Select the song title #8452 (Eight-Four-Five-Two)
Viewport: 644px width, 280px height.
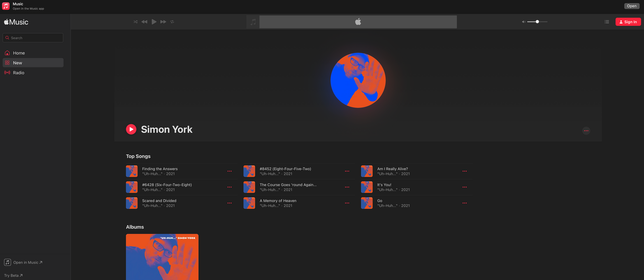[x=285, y=169]
